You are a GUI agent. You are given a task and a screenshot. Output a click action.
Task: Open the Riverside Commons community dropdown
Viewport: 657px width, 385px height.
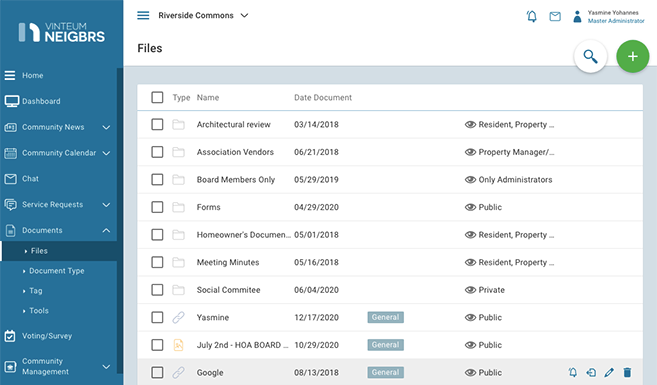pyautogui.click(x=203, y=16)
